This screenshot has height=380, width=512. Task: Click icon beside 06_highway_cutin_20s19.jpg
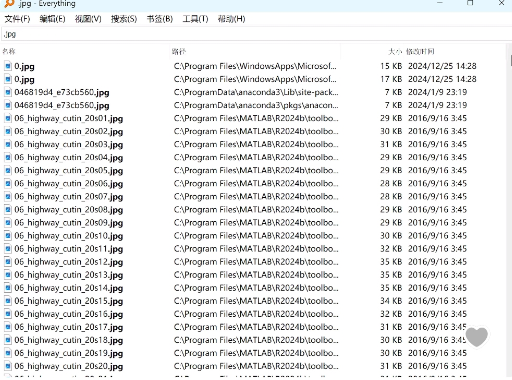[8, 353]
